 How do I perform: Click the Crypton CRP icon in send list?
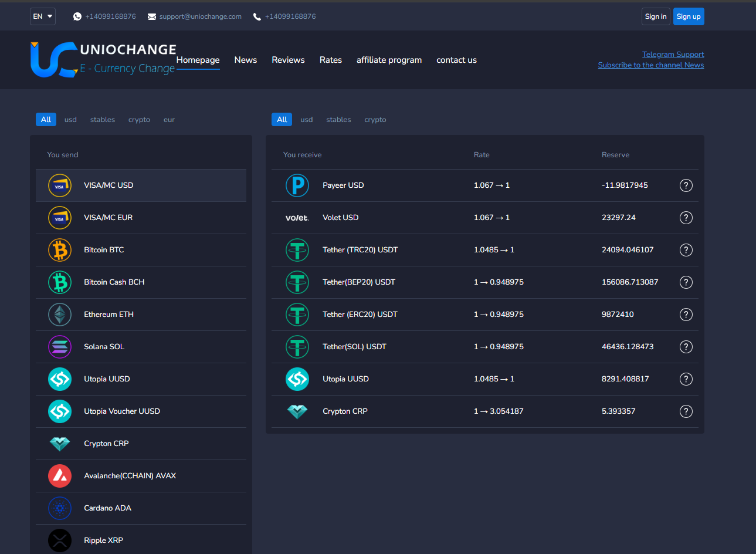[x=60, y=444]
